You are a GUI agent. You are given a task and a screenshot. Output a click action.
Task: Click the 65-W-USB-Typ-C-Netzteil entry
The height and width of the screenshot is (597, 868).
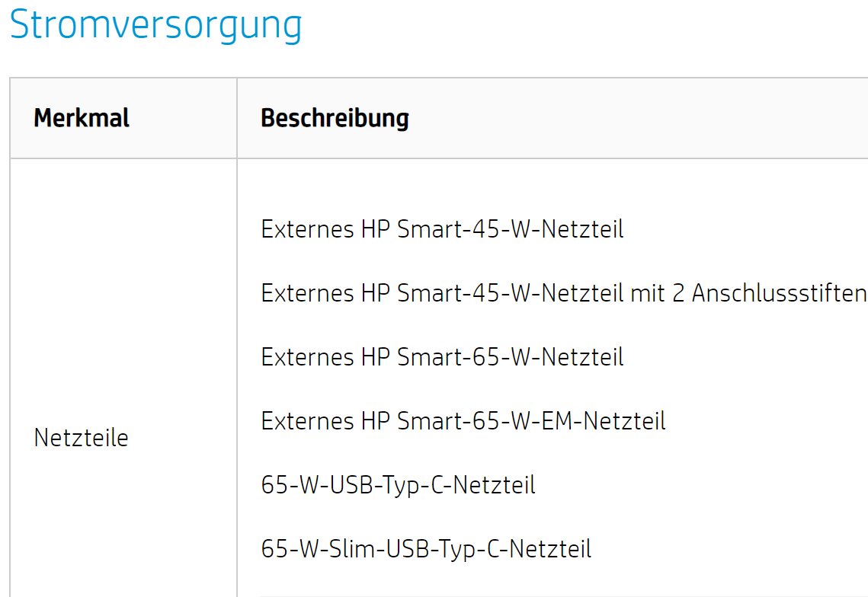pos(398,485)
